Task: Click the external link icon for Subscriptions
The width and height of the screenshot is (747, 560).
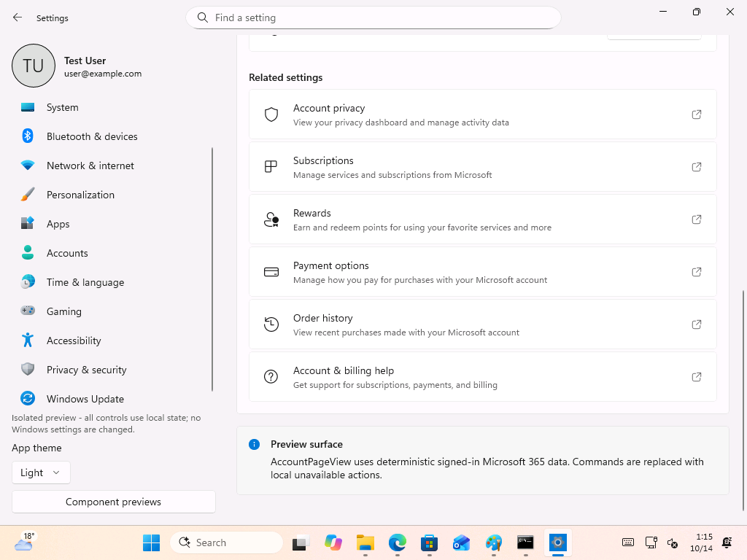Action: 697,167
